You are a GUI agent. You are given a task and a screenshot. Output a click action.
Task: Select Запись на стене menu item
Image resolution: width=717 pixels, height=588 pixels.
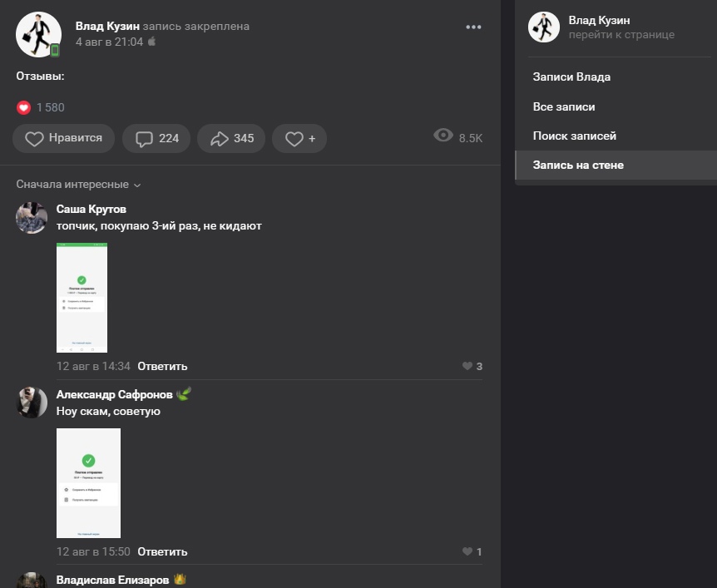578,165
